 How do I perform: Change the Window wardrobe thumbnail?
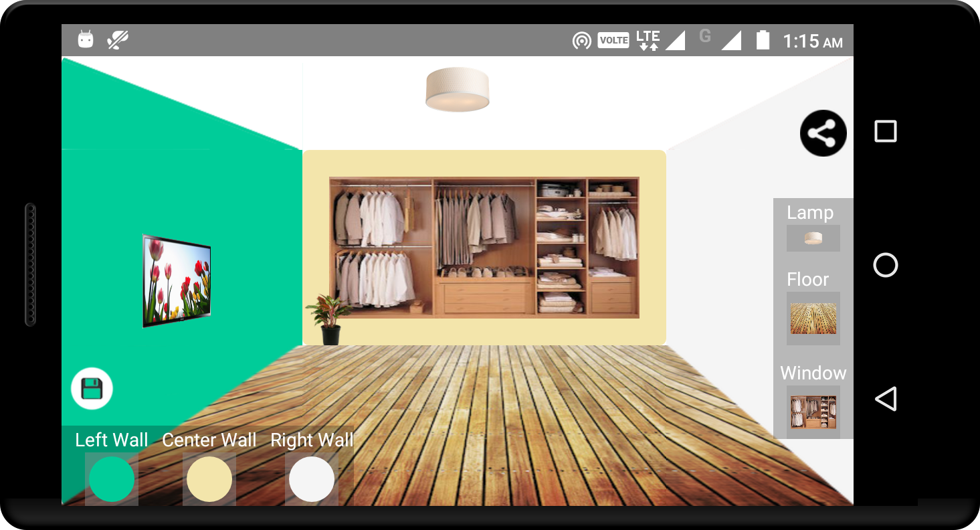(x=813, y=412)
